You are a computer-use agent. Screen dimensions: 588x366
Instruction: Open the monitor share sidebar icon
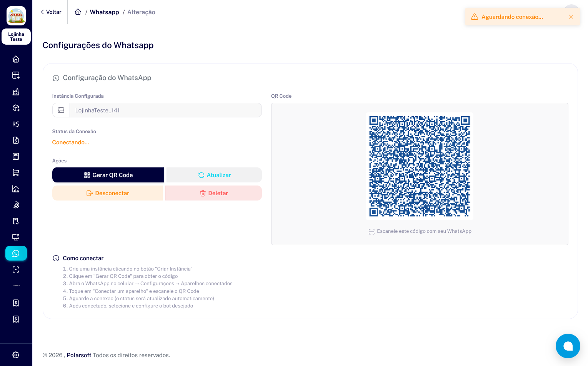(16, 237)
